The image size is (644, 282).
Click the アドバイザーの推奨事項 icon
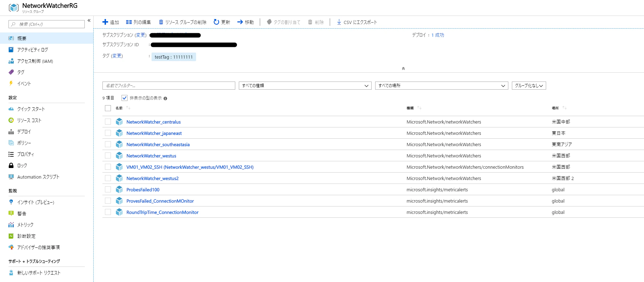[x=11, y=247]
